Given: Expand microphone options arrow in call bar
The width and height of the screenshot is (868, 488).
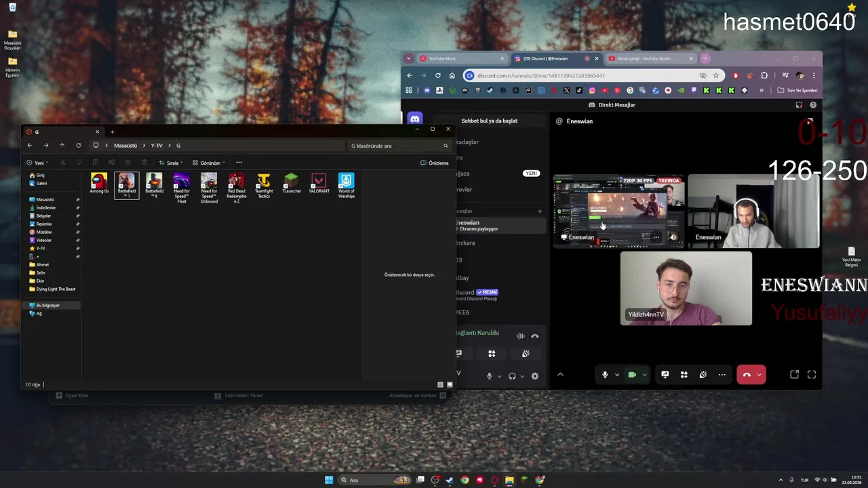Looking at the screenshot, I should pos(617,375).
